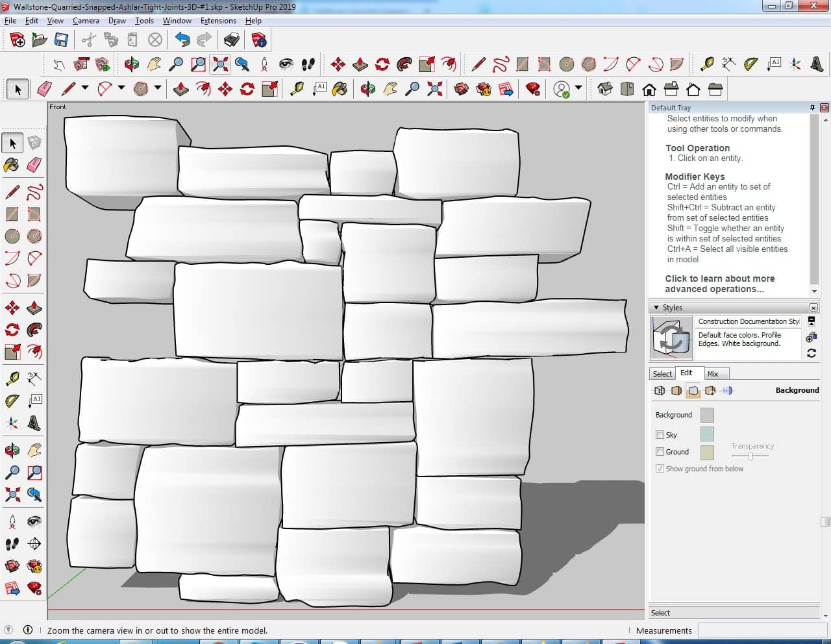Click Undo arrow in the top toolbar
This screenshot has height=644, width=831.
[x=182, y=40]
